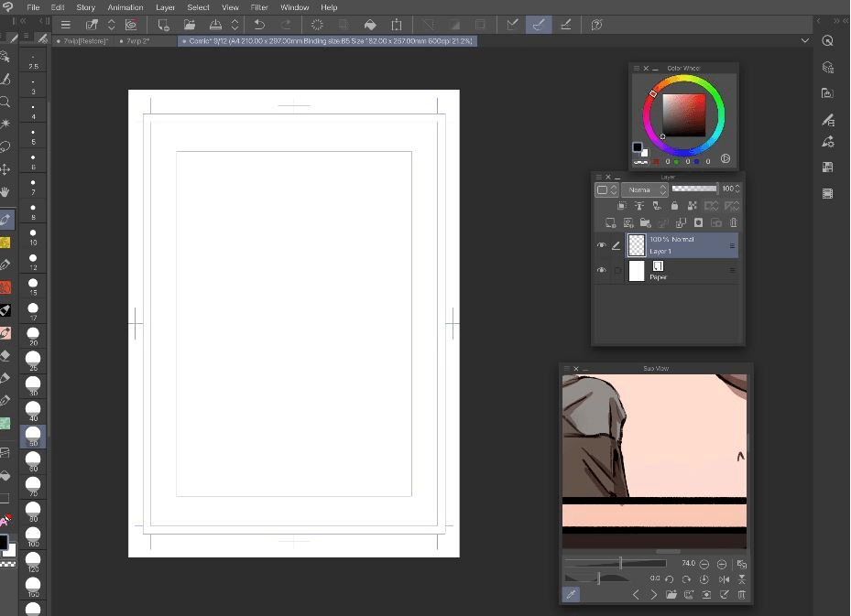Screen dimensions: 851x616
Task: Activate the Sub View eyedropper
Action: (570, 595)
